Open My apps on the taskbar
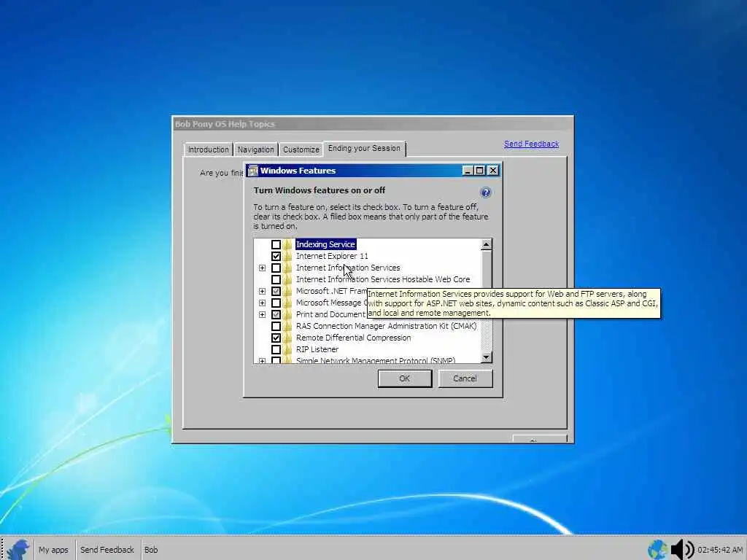Image resolution: width=747 pixels, height=560 pixels. 53,550
